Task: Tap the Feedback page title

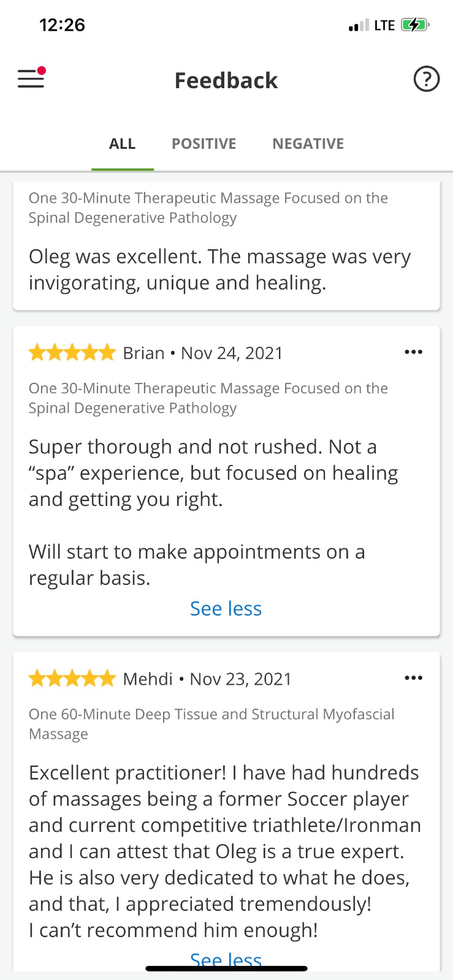Action: pyautogui.click(x=226, y=80)
